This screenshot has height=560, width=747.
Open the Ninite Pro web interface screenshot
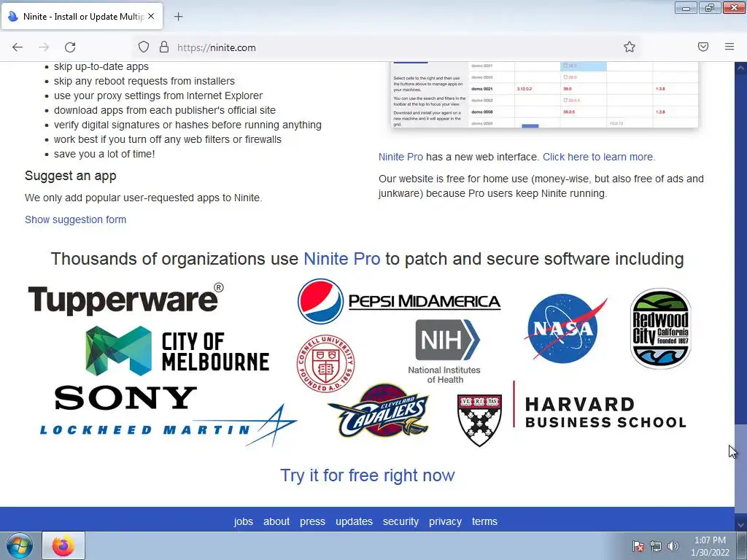pos(544,95)
